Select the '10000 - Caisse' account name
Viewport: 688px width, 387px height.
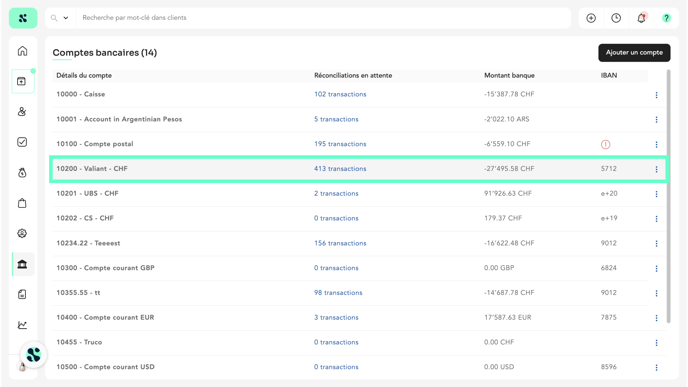point(81,94)
